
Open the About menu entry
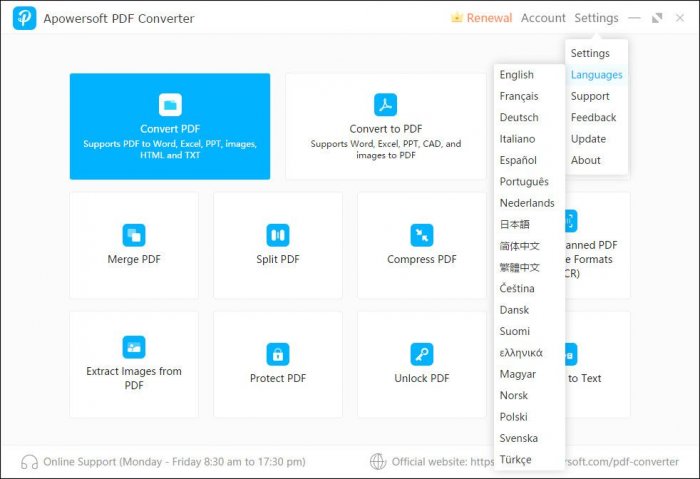(x=596, y=160)
